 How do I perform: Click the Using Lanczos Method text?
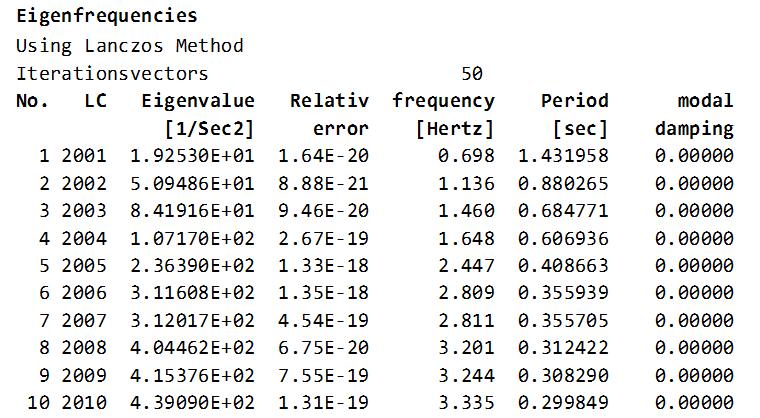pos(129,46)
